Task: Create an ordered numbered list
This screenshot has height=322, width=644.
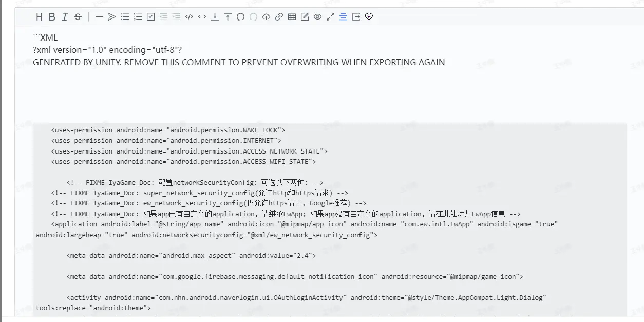Action: pyautogui.click(x=138, y=17)
